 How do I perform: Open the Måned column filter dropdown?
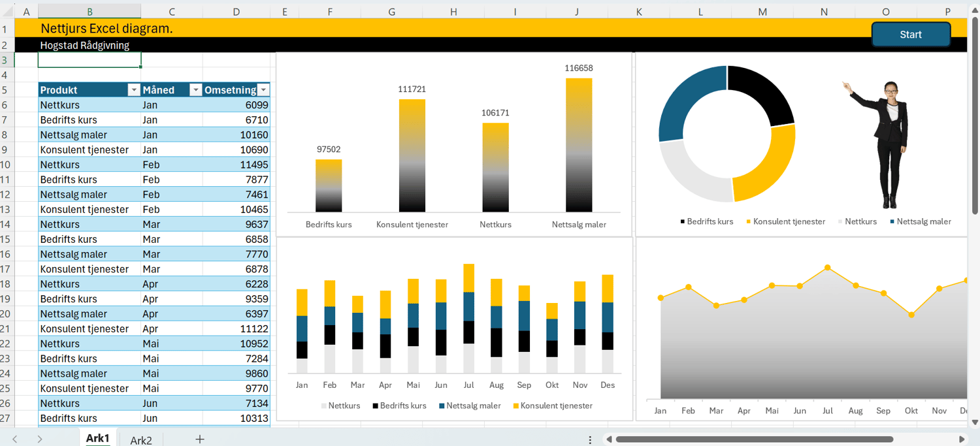coord(195,89)
